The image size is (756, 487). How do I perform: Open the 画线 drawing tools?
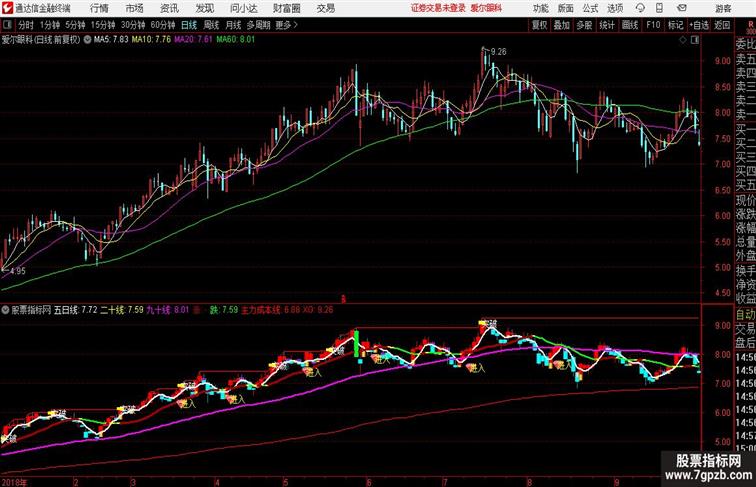630,25
